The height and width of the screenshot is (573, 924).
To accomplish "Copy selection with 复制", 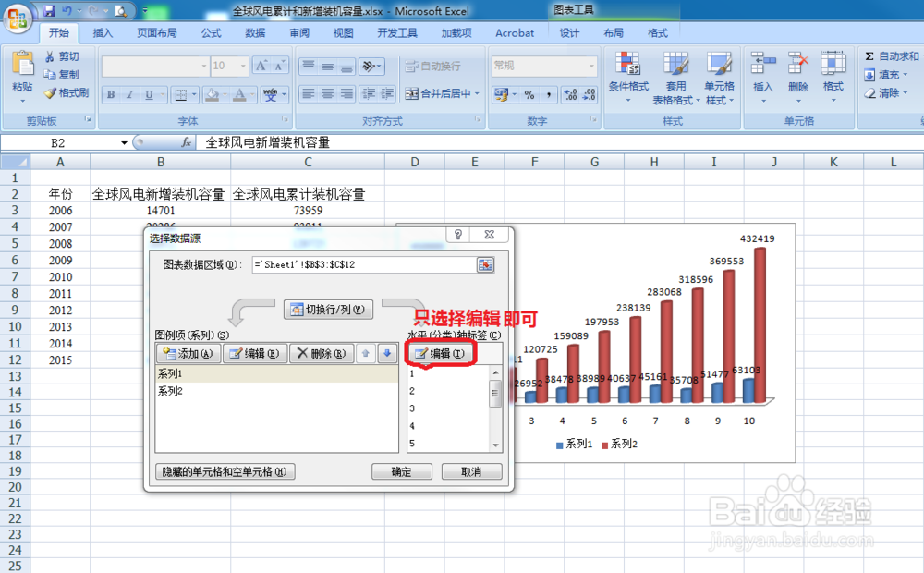I will coord(62,75).
